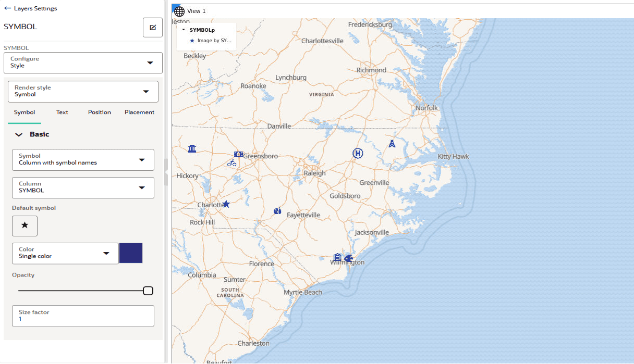Open the Column SYMBOL dropdown
Image resolution: width=634 pixels, height=364 pixels.
83,187
